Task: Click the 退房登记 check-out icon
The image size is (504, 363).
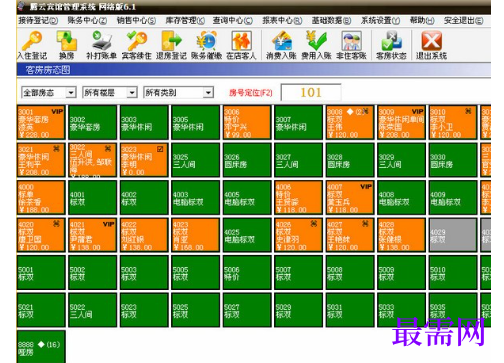Action: pyautogui.click(x=171, y=45)
